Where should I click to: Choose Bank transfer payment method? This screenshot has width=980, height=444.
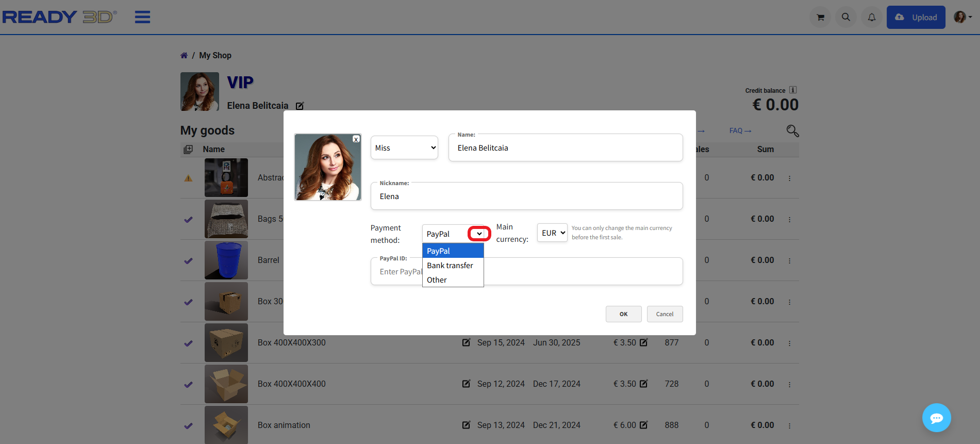tap(453, 265)
